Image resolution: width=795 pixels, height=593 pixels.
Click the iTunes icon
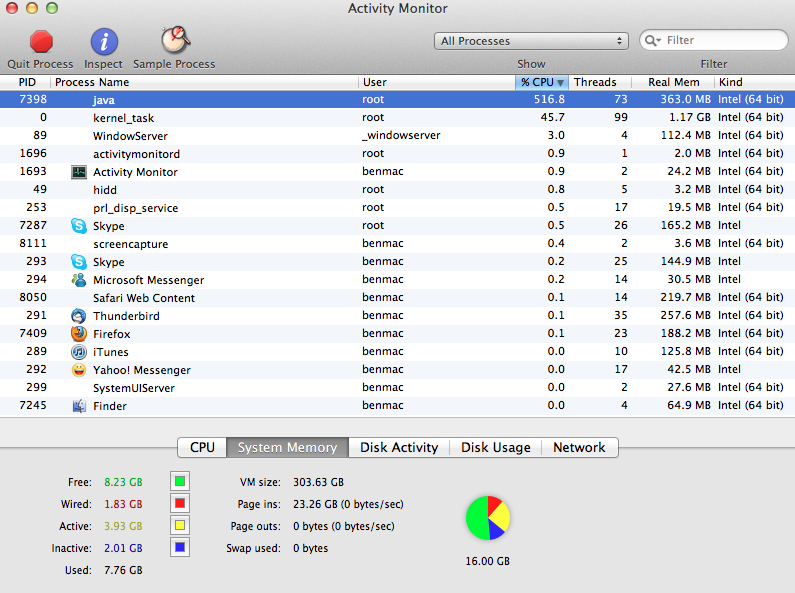(x=79, y=352)
